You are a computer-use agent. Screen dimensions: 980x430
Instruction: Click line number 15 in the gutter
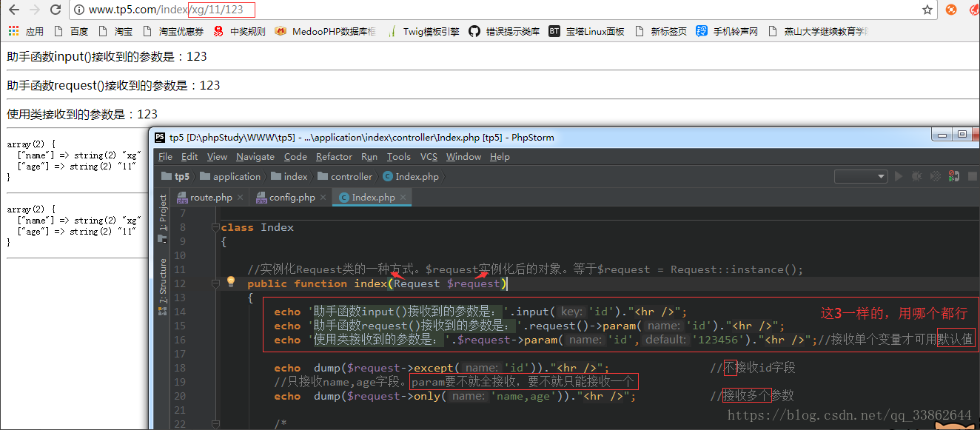pos(180,326)
